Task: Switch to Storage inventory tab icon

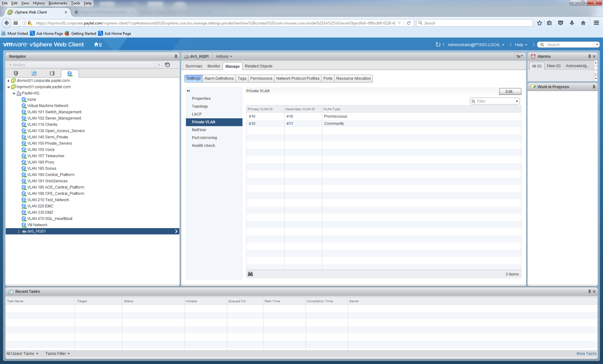Action: pos(52,73)
